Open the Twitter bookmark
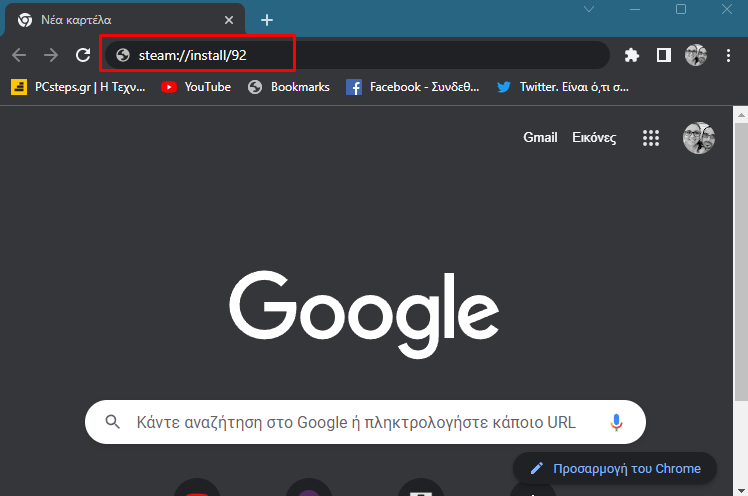This screenshot has width=748, height=496. point(563,87)
